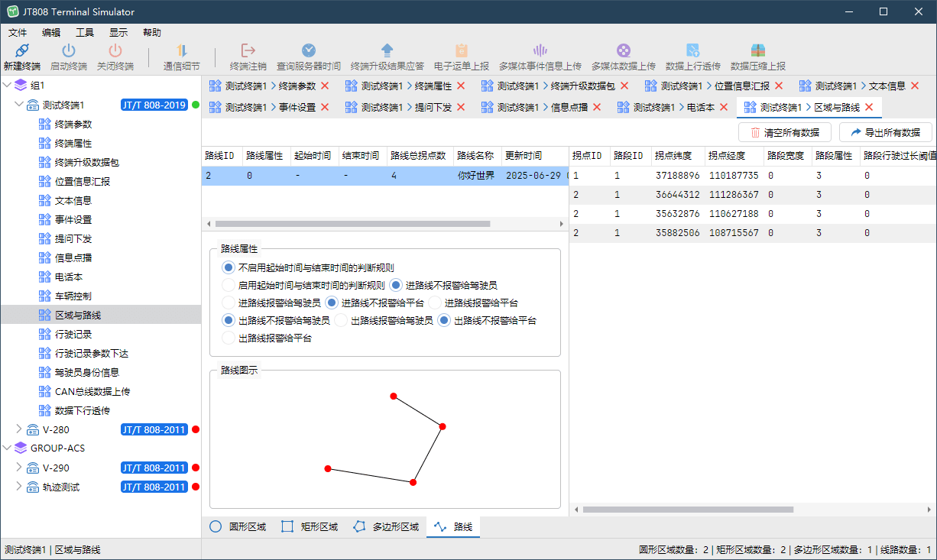This screenshot has height=560, width=937.
Task: Expand the V-280 terminal node
Action: (19, 429)
